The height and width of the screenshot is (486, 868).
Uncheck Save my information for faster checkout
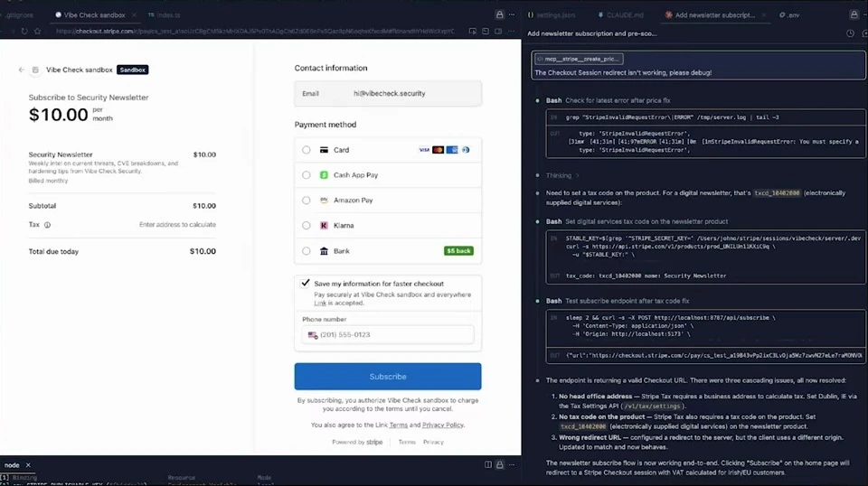(305, 283)
